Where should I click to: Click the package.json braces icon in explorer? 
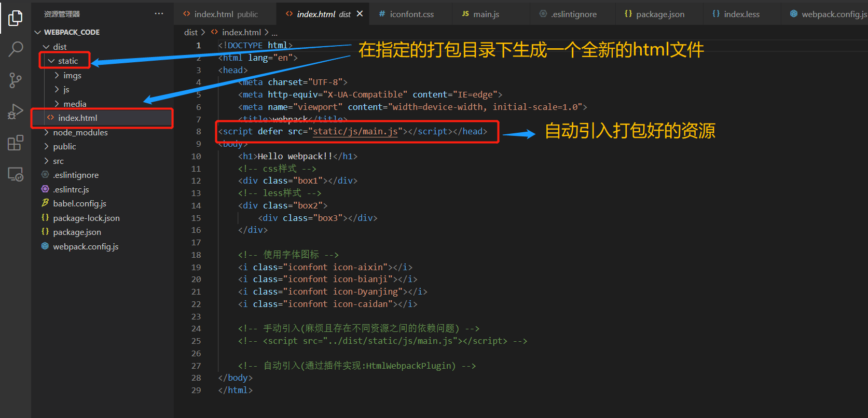45,232
